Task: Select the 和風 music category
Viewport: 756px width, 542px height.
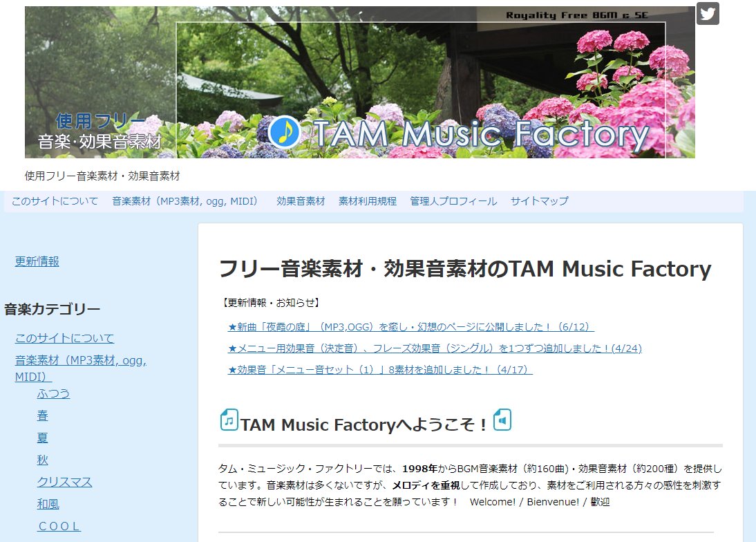Action: [48, 504]
